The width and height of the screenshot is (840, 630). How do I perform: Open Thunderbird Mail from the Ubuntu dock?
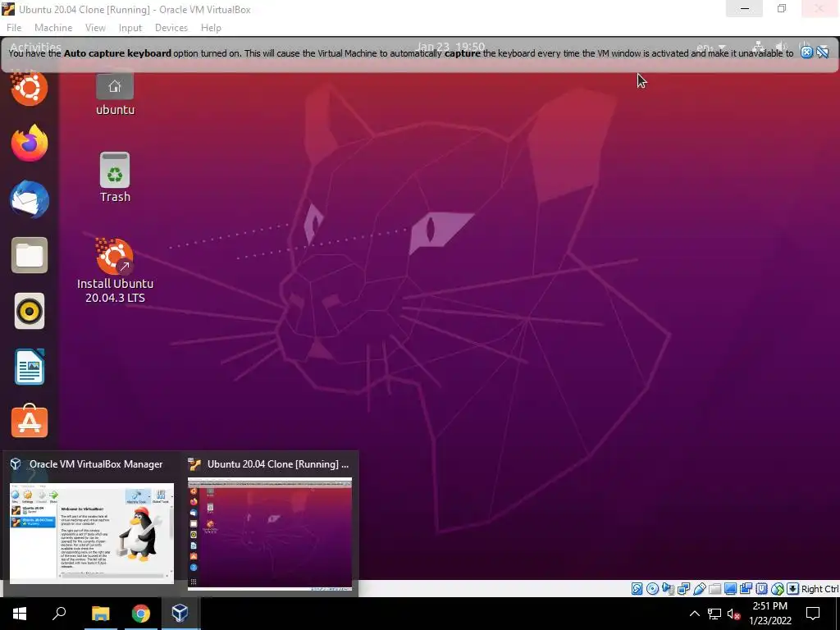click(x=30, y=199)
